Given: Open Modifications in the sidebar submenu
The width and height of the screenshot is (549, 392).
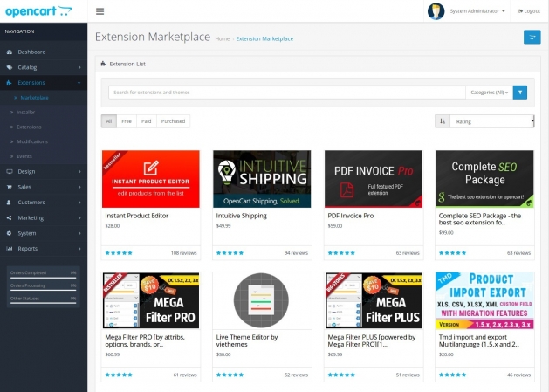Looking at the screenshot, I should (32, 142).
